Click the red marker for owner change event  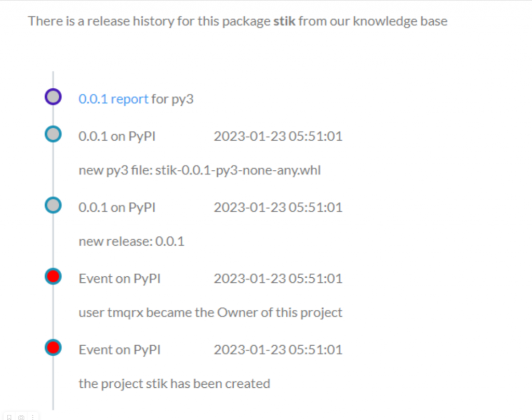point(54,276)
